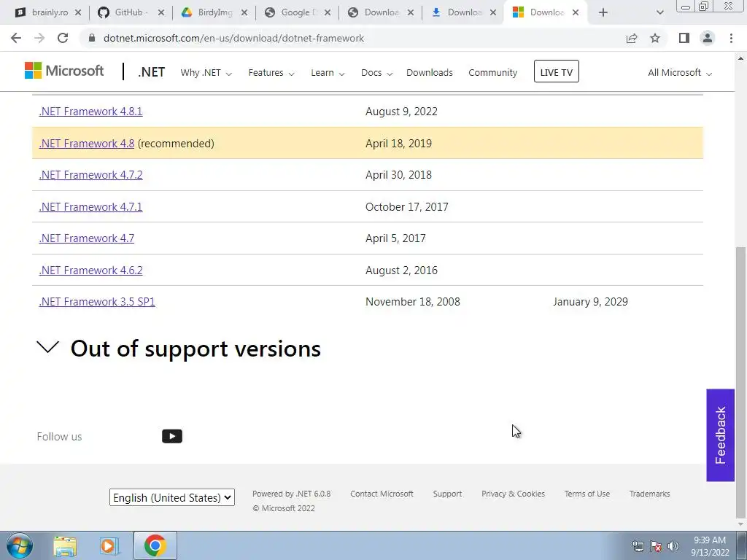
Task: Bookmark this page with the star icon
Action: click(655, 38)
